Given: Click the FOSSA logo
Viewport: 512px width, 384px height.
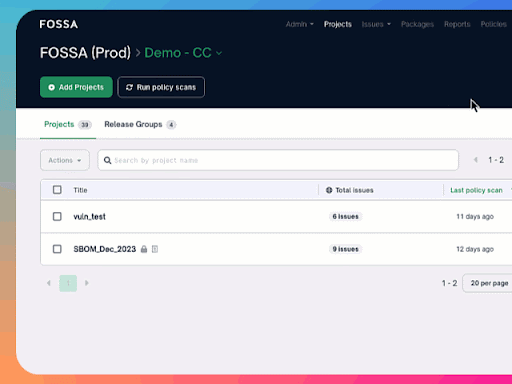Looking at the screenshot, I should click(x=59, y=24).
